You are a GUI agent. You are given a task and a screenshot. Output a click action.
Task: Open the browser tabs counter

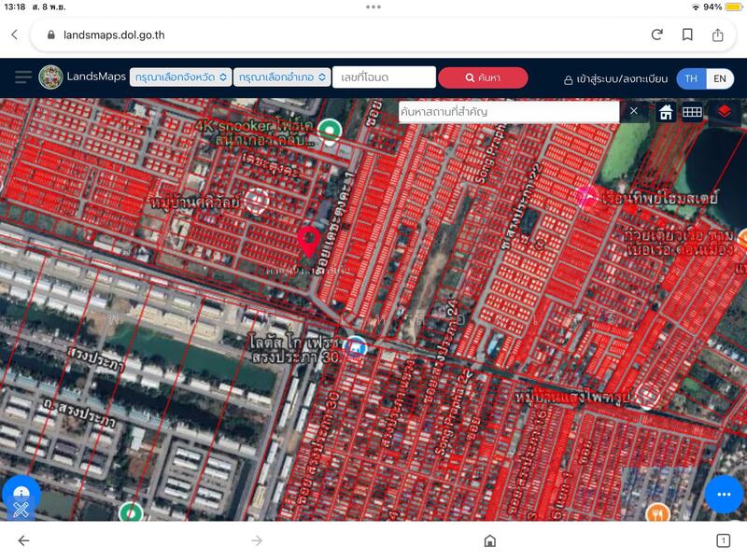tap(723, 540)
